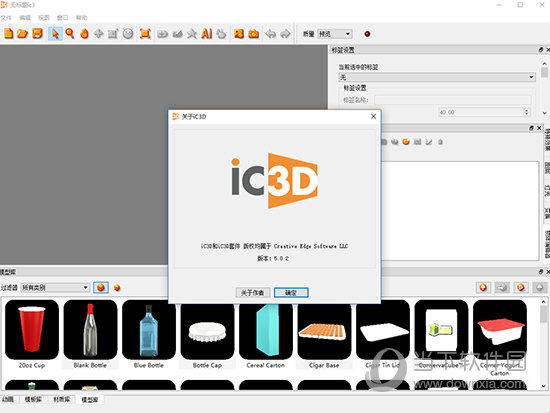Click the orange pie icon in right panel toolbar
Viewport: 550px width, 413px height.
(406, 142)
